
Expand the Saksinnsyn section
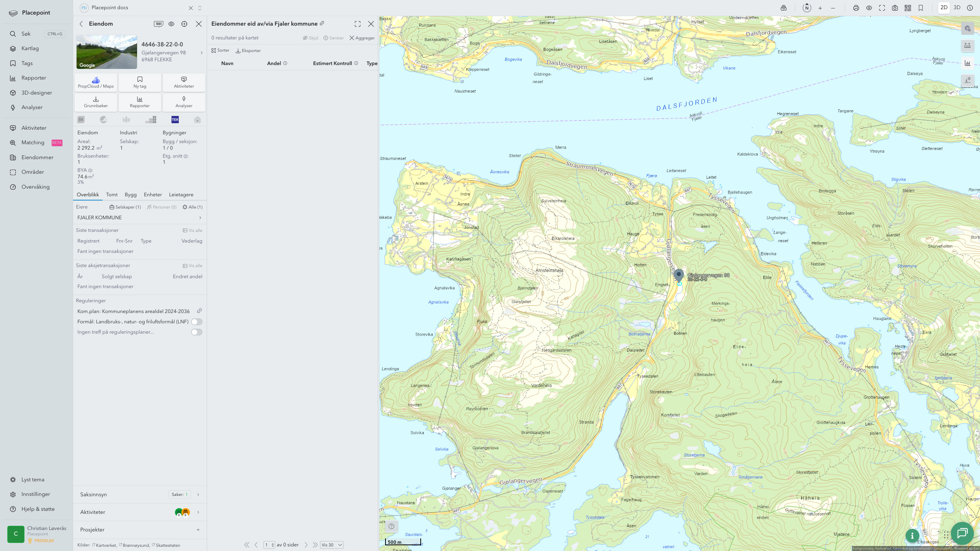[x=140, y=495]
